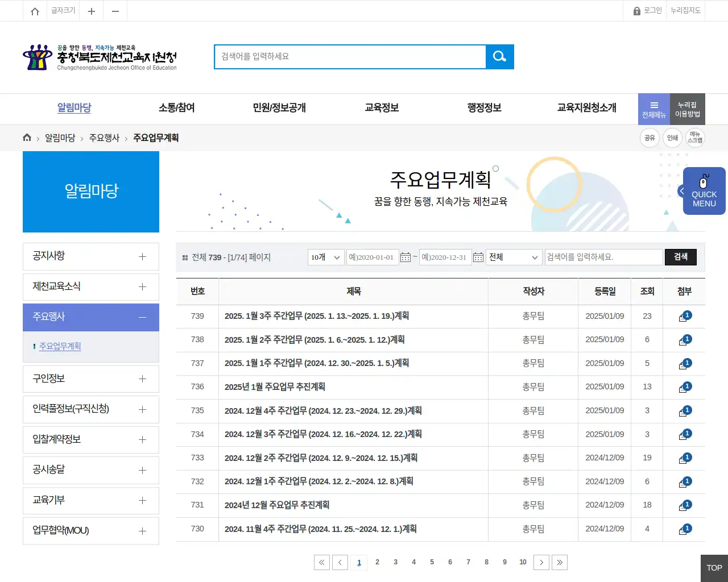
Task: Open the 행정정보 main menu
Action: click(484, 108)
